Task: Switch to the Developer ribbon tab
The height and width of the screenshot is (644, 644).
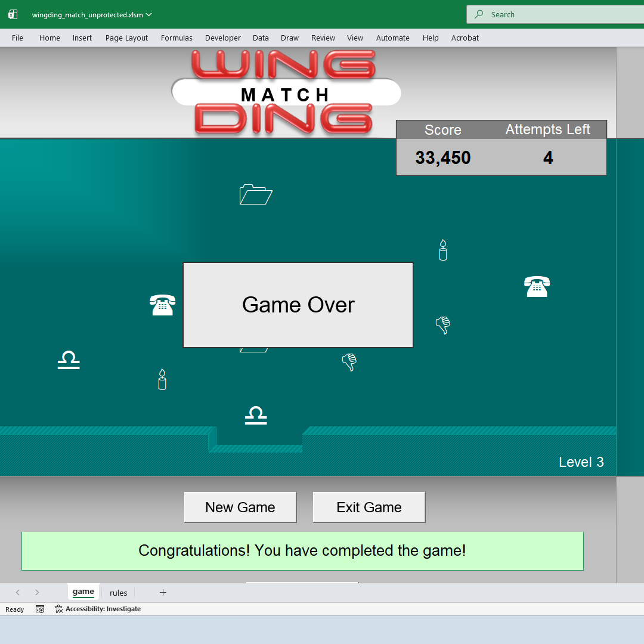Action: coord(222,38)
